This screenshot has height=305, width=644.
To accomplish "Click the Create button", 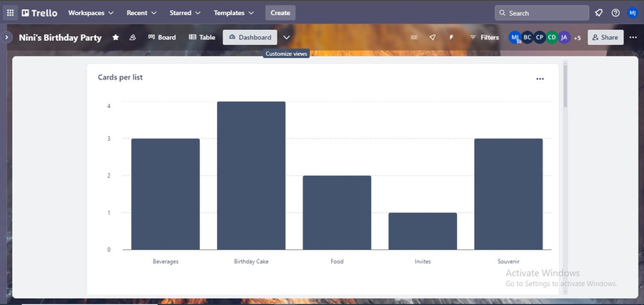I will pos(280,13).
